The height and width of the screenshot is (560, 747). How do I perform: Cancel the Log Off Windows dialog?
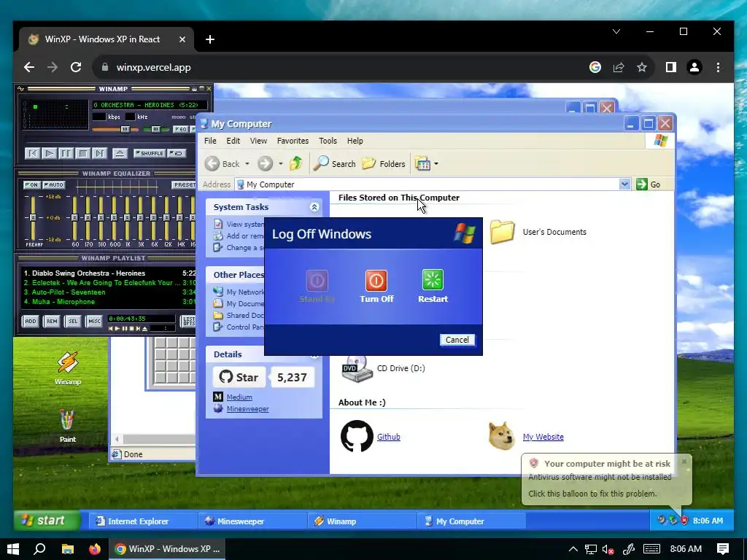457,340
